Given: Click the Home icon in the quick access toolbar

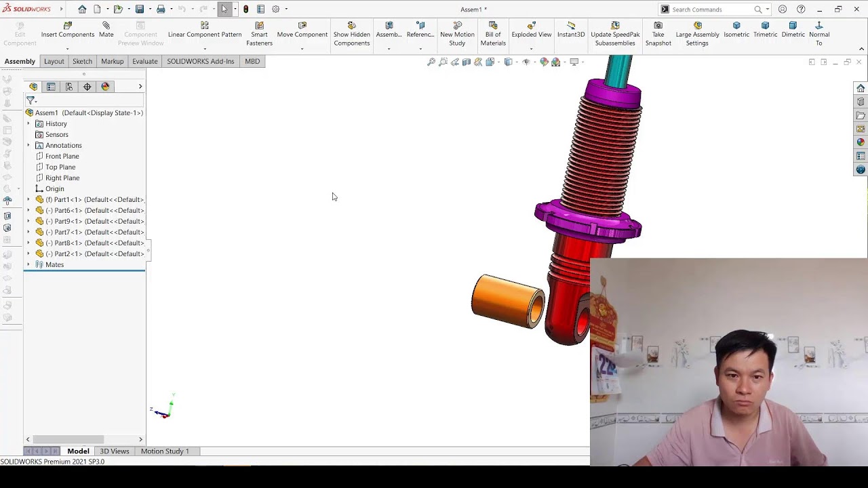Looking at the screenshot, I should (82, 9).
